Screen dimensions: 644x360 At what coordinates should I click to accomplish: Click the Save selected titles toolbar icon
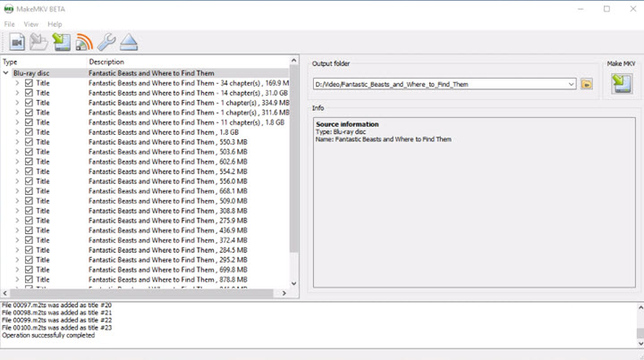tap(62, 42)
